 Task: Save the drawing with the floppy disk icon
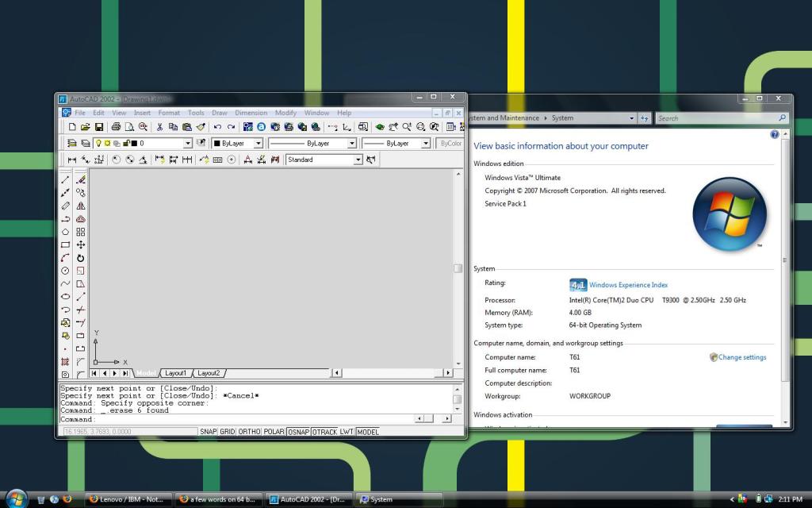99,127
